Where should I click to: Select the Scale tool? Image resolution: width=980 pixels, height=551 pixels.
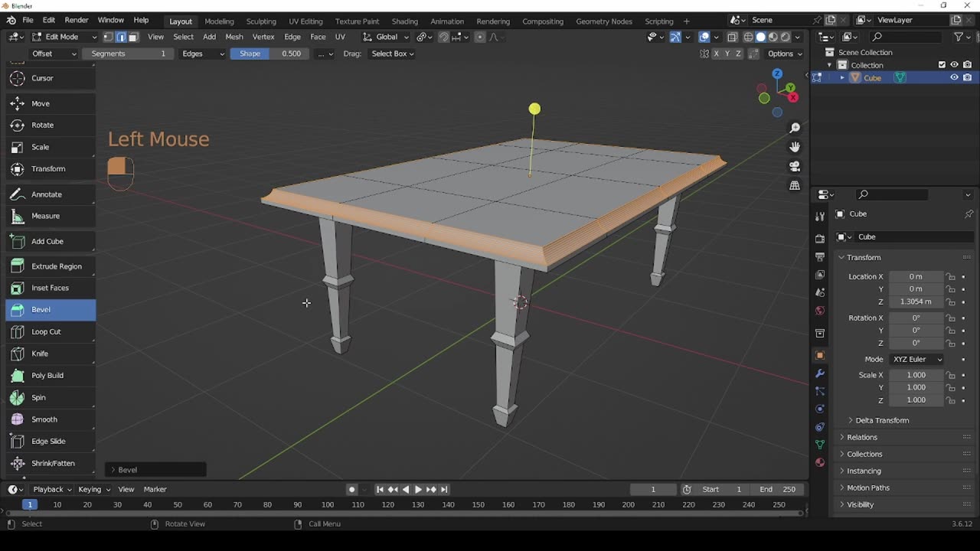click(x=51, y=147)
